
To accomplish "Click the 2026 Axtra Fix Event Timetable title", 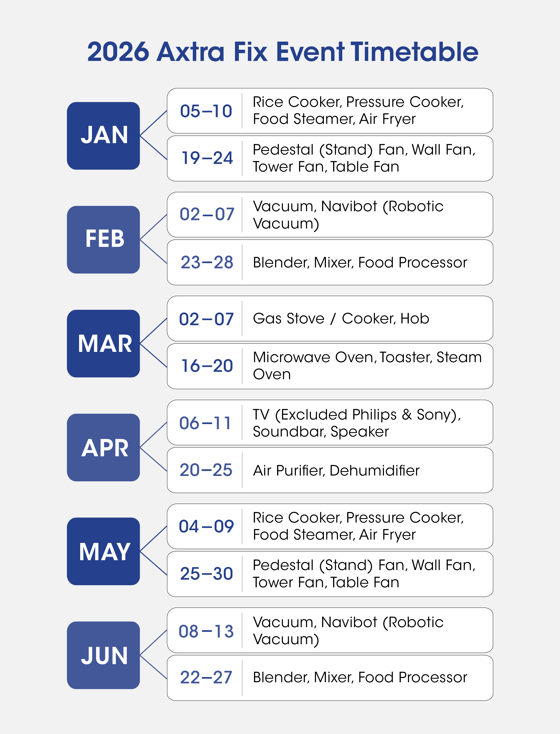I will pyautogui.click(x=283, y=52).
